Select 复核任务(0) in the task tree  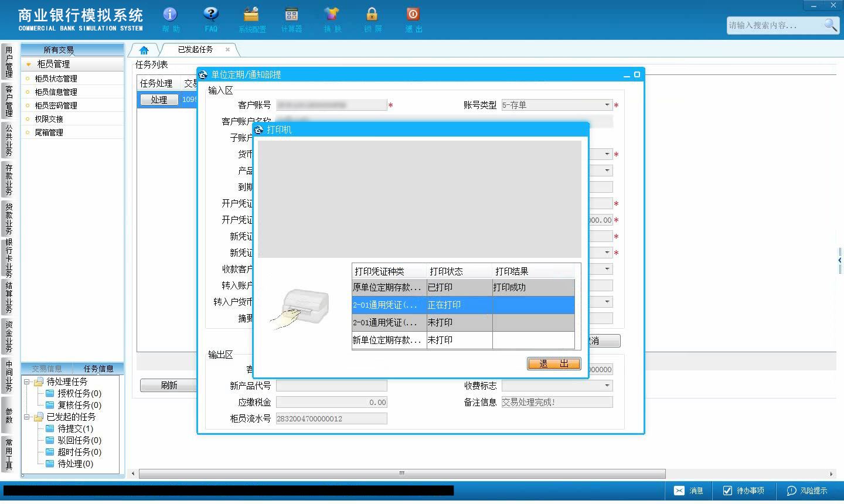click(79, 406)
